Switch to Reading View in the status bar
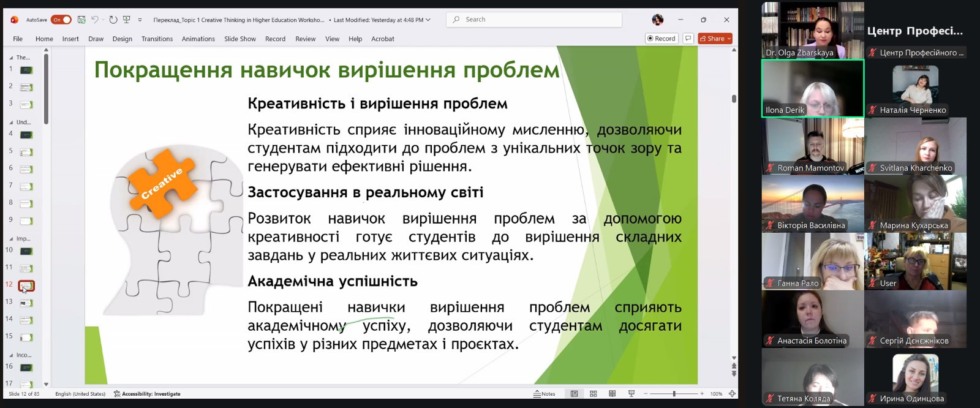The height and width of the screenshot is (408, 980). tap(612, 394)
